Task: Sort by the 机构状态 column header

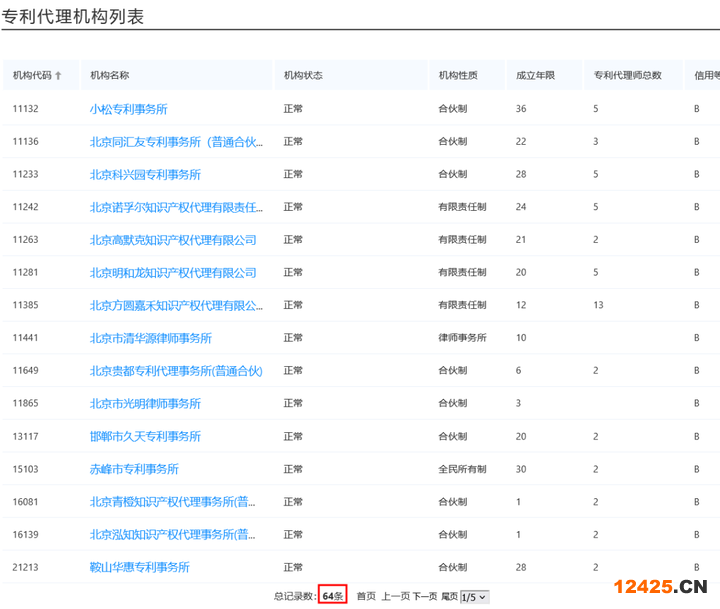Action: tap(303, 76)
